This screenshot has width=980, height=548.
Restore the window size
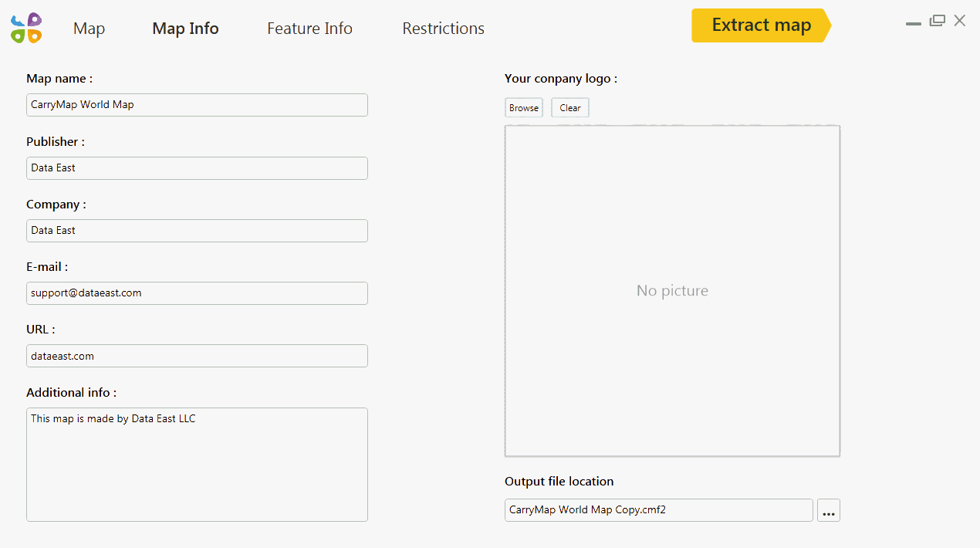pos(937,21)
